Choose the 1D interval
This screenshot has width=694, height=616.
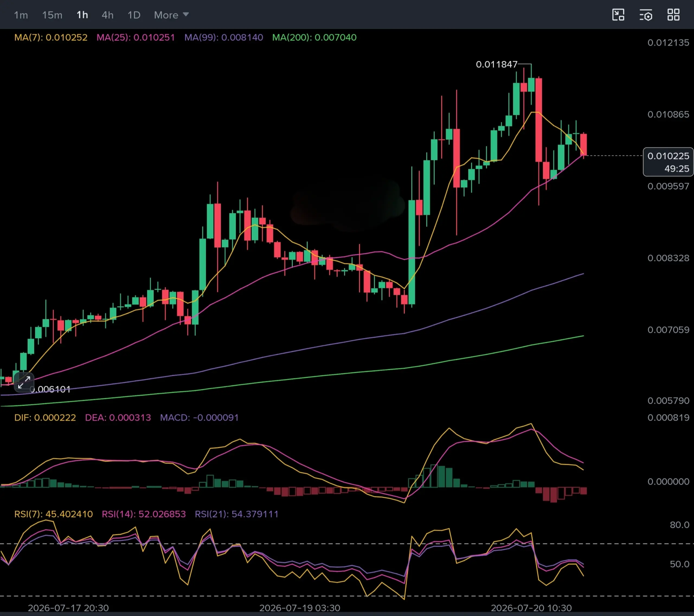[134, 15]
